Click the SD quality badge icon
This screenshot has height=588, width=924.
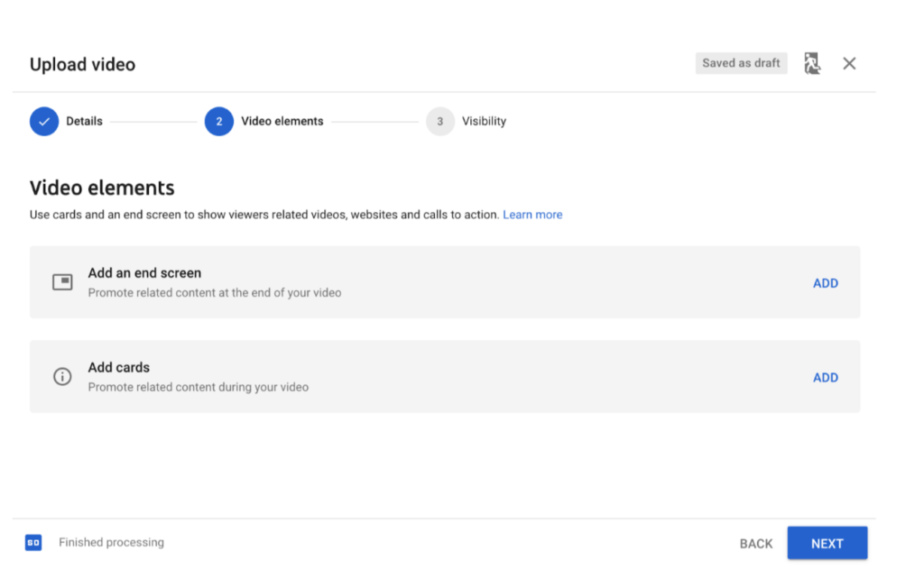(x=33, y=543)
